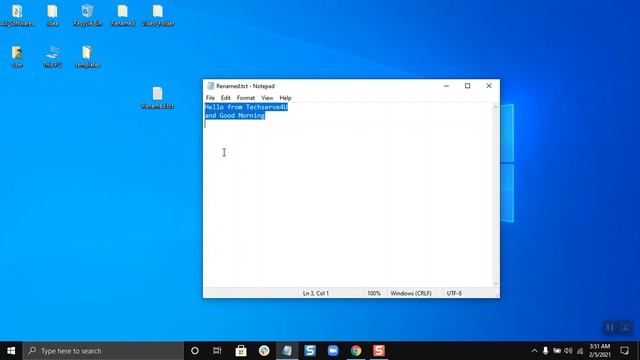The width and height of the screenshot is (640, 360).
Task: Expand the hidden system tray icons chevron
Action: (x=534, y=351)
